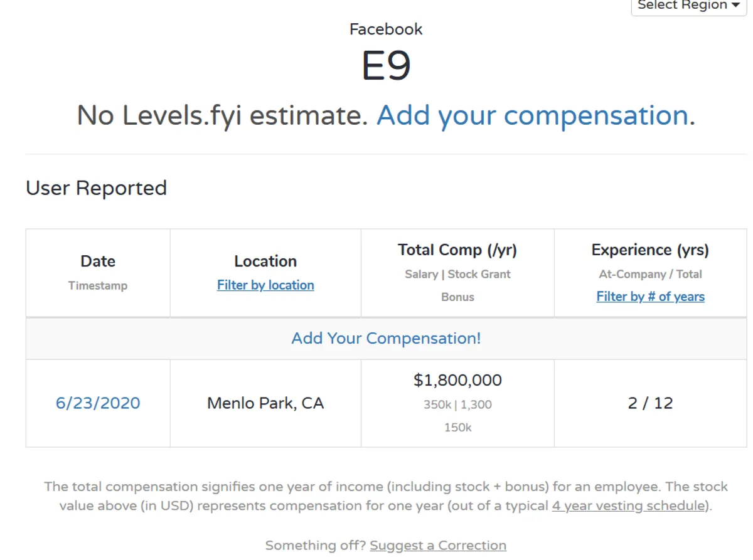This screenshot has height=560, width=753.
Task: Open the Select Region dropdown
Action: (x=688, y=6)
